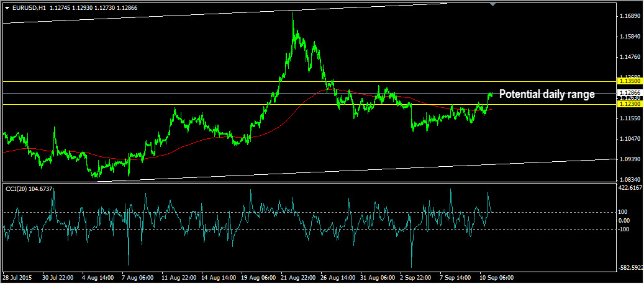Click the CCI -100 level label
Screen dimensions: 644x284
[x=624, y=229]
